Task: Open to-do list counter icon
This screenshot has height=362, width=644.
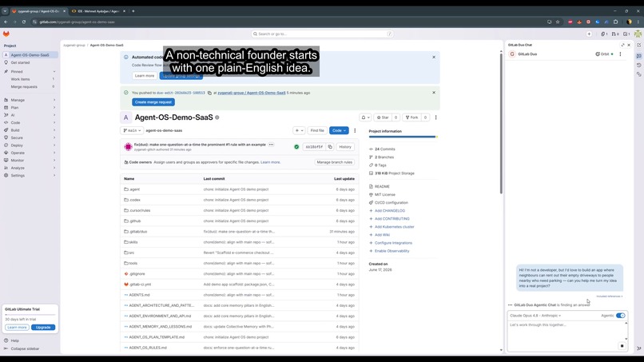Action: tap(626, 34)
